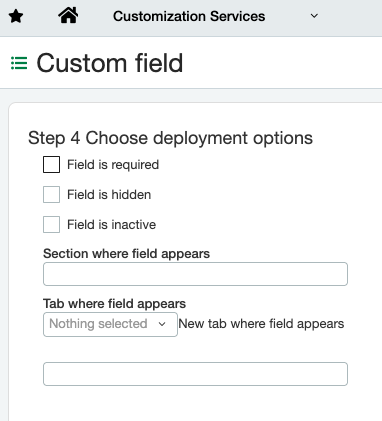Open the Customization Services menu
Viewport: 382px width, 421px height.
(x=189, y=16)
